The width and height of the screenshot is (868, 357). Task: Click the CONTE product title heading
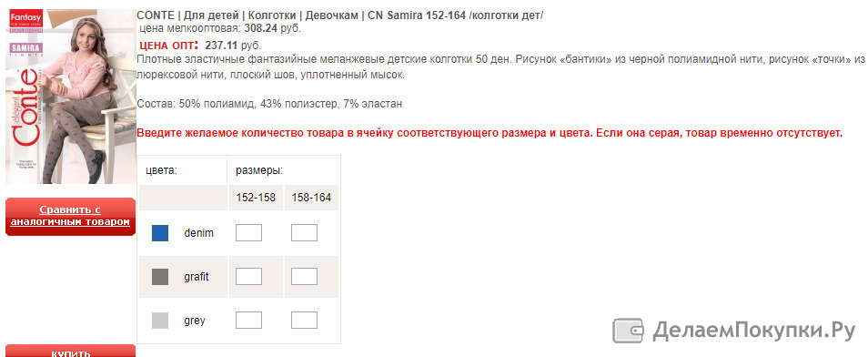[x=340, y=15]
